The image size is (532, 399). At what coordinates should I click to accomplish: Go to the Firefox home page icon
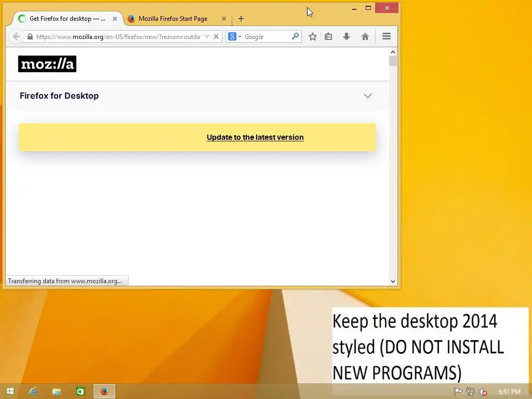click(365, 37)
